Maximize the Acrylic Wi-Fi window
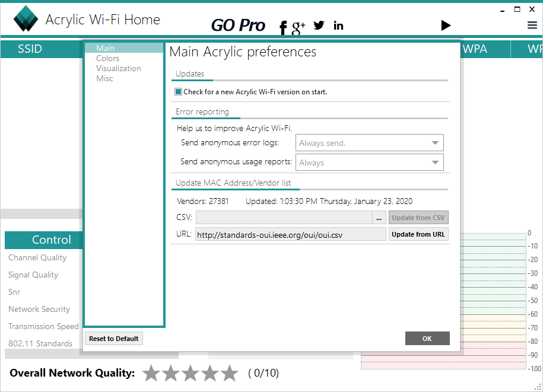This screenshot has width=543, height=392. click(x=517, y=9)
